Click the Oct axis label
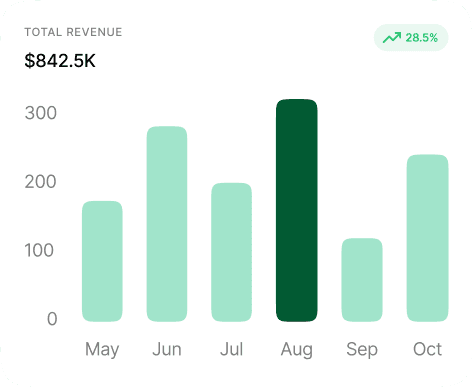 tap(427, 349)
